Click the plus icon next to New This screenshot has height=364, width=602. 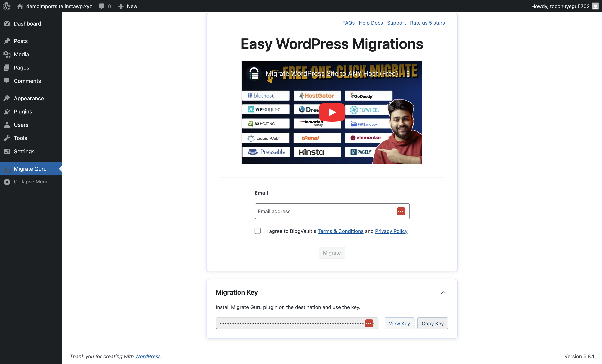tap(121, 6)
